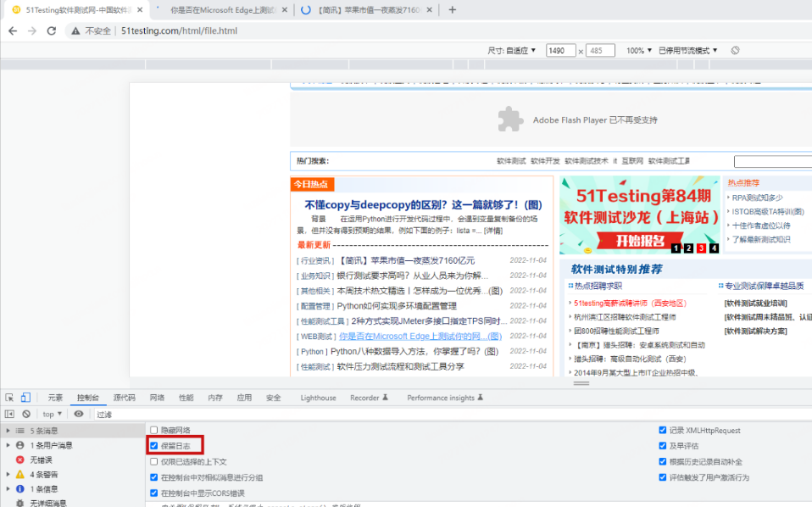Click the console filter input
Image resolution: width=812 pixels, height=507 pixels.
point(451,415)
